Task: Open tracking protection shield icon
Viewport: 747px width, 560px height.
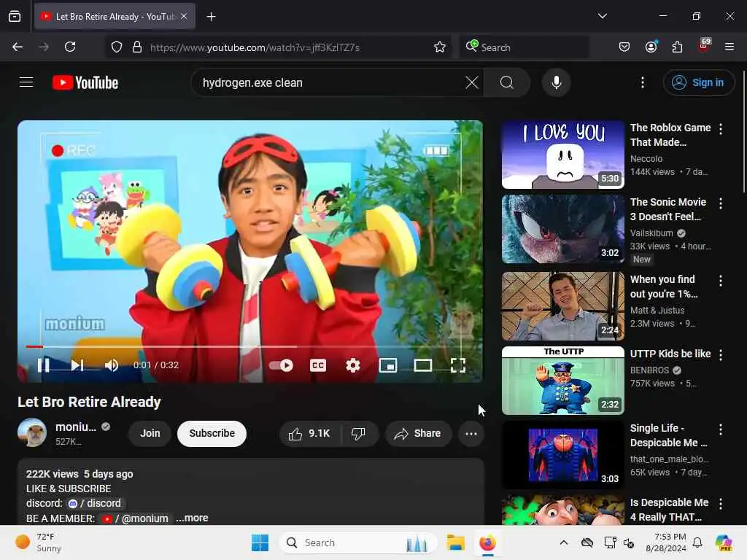Action: [x=117, y=47]
